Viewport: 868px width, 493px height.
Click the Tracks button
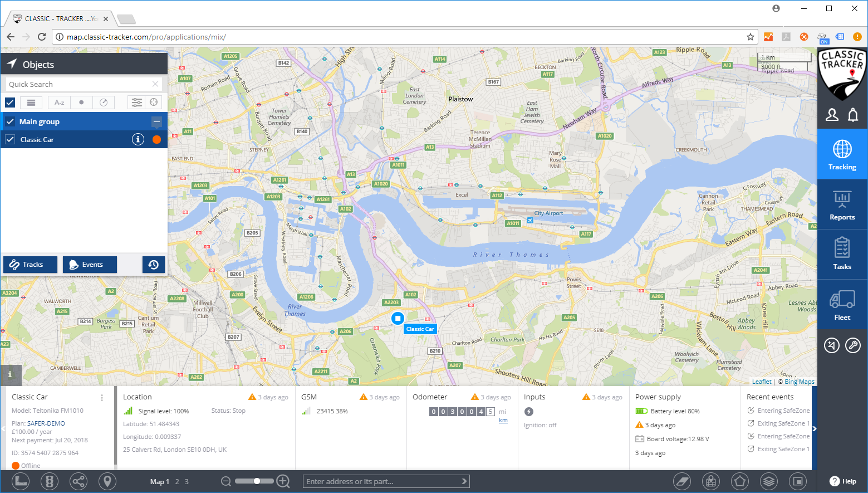tap(31, 265)
